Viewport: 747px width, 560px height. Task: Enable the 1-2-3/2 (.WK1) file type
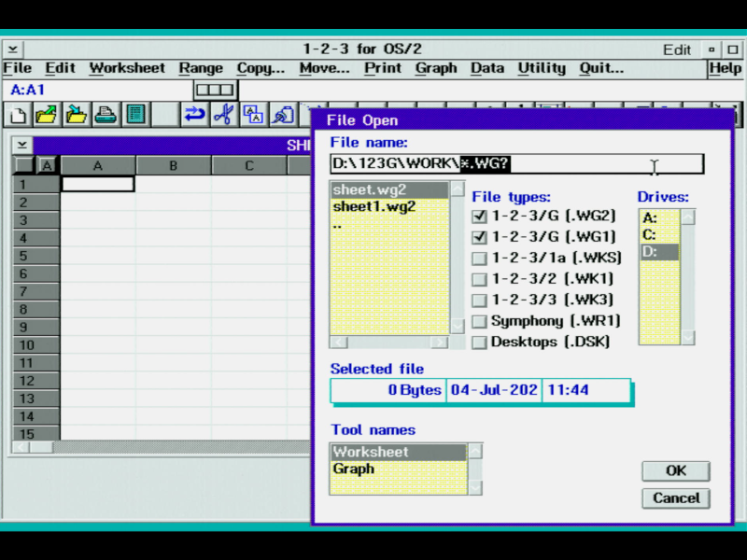[479, 279]
